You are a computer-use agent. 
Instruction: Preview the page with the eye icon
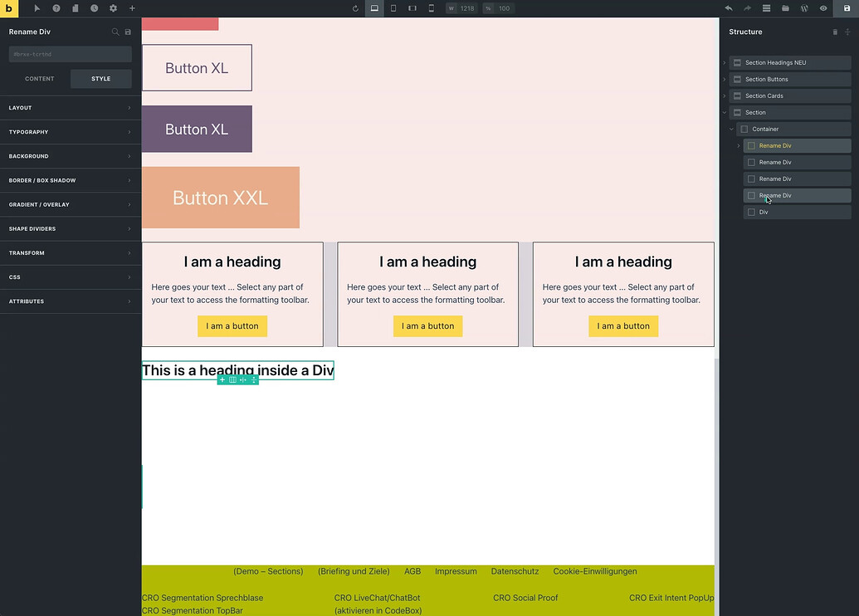point(825,8)
